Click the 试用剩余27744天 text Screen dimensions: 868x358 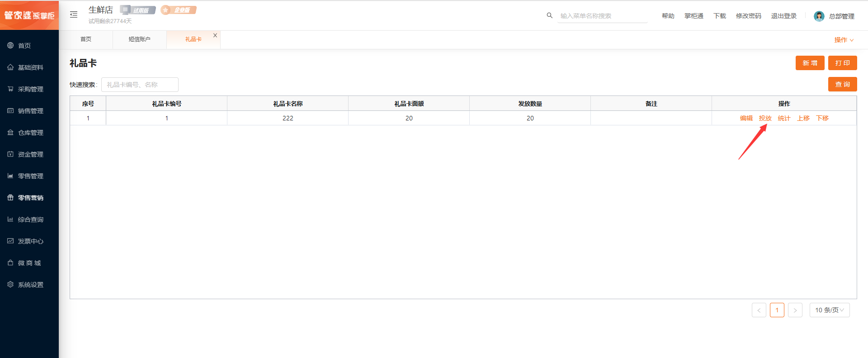[x=110, y=21]
